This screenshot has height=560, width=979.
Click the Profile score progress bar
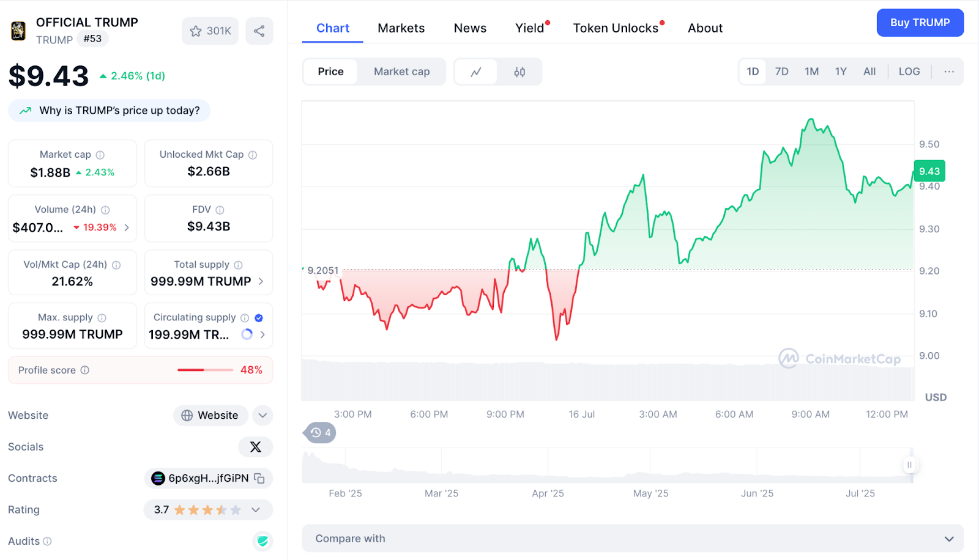(205, 370)
